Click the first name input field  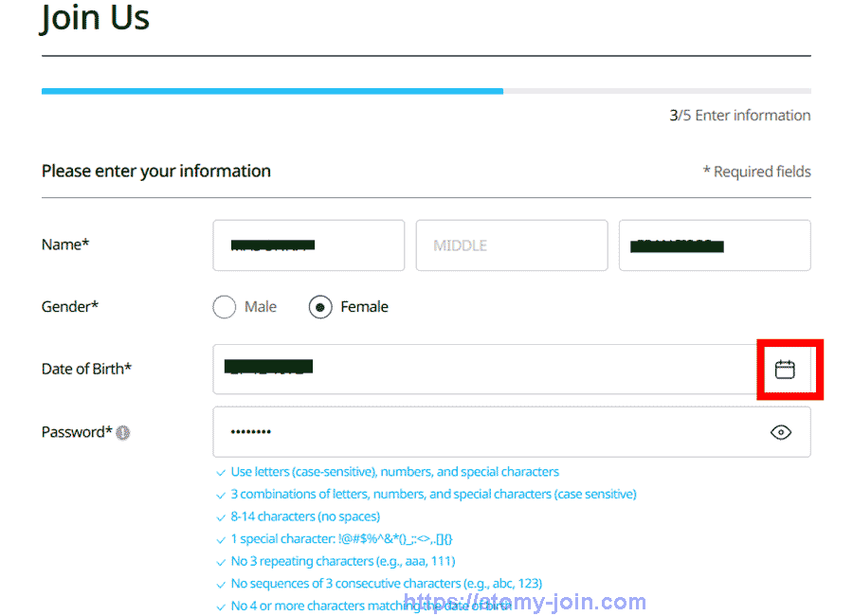(x=308, y=245)
